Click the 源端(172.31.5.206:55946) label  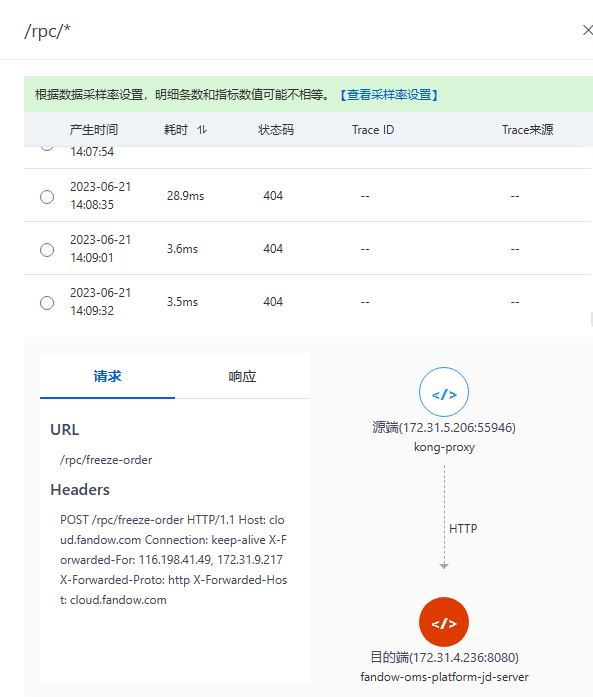point(444,428)
